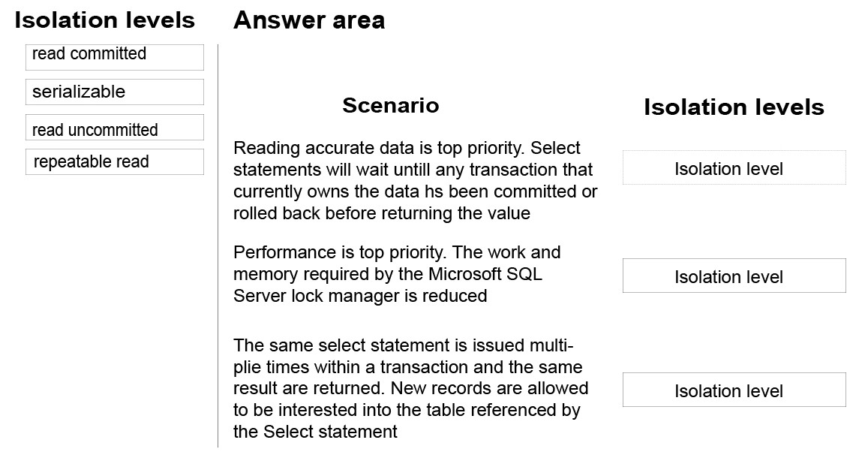Click the phrase 'New records are allowed'

click(x=489, y=388)
